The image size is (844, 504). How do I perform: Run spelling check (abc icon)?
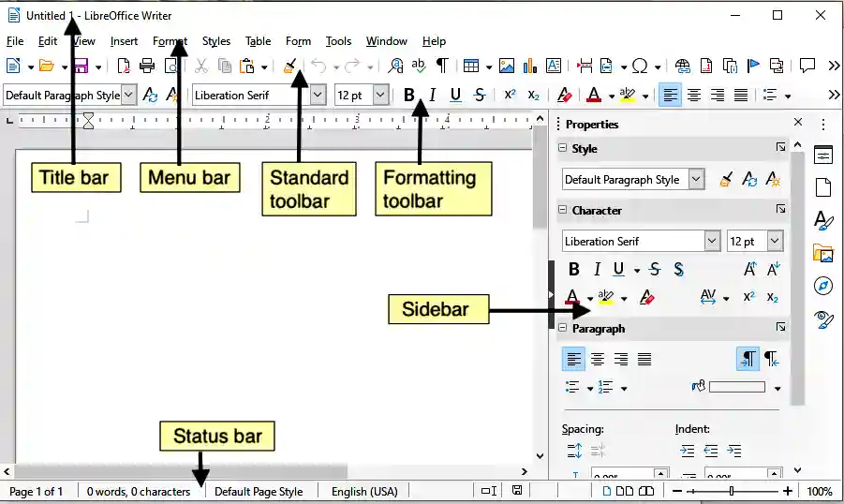pos(418,66)
